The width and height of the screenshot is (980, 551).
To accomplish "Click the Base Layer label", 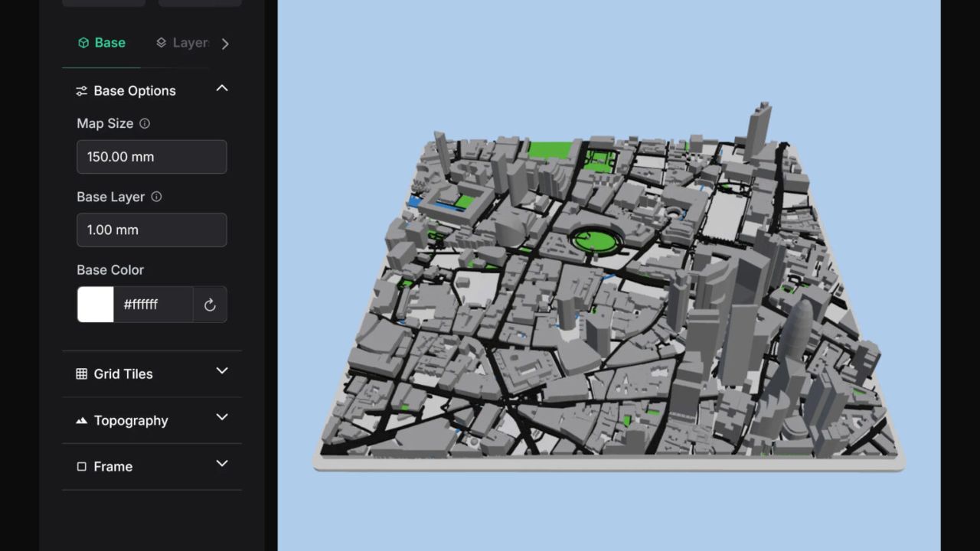I will click(110, 197).
